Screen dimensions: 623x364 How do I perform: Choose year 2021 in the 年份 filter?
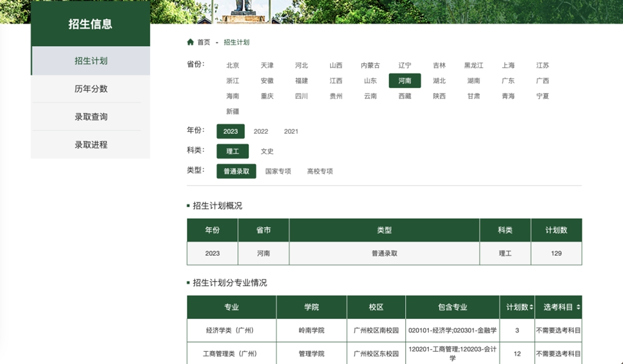click(291, 131)
